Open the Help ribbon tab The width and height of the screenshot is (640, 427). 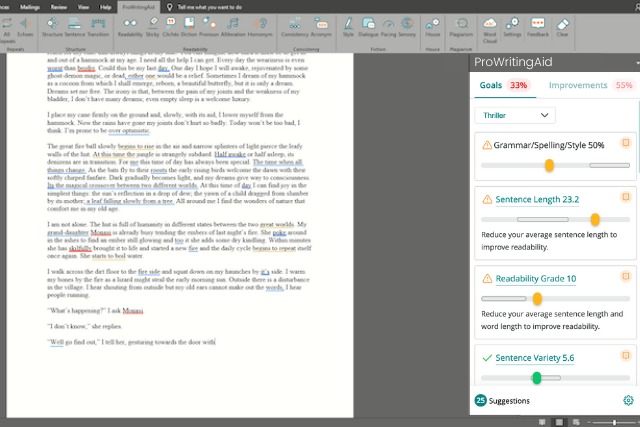point(106,7)
